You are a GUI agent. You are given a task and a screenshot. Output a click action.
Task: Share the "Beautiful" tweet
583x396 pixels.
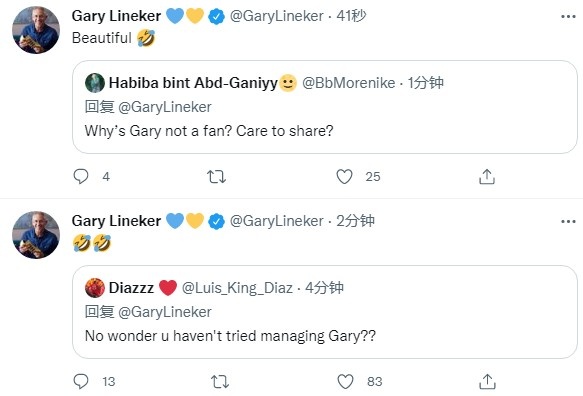pyautogui.click(x=487, y=177)
